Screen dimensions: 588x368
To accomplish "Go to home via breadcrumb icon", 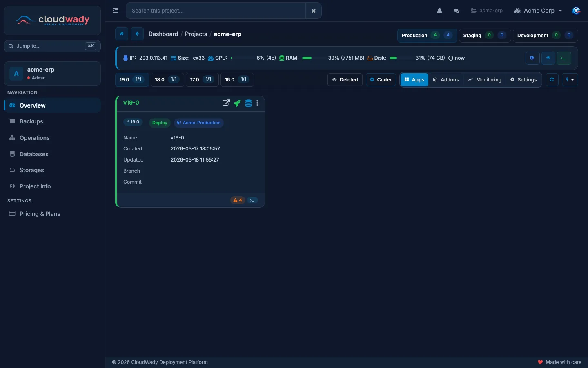I will (122, 34).
